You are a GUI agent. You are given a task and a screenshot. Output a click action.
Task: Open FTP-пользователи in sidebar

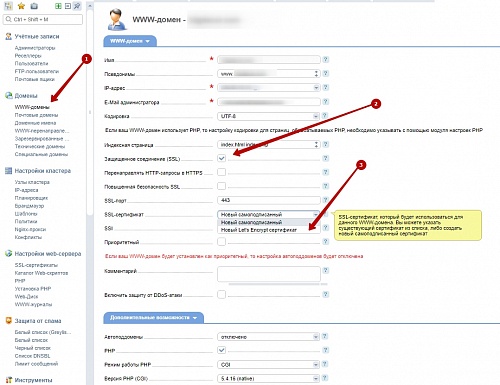[37, 71]
